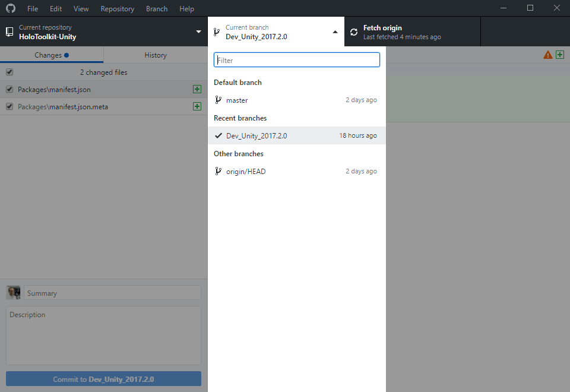
Task: Open the View menu
Action: click(x=81, y=9)
